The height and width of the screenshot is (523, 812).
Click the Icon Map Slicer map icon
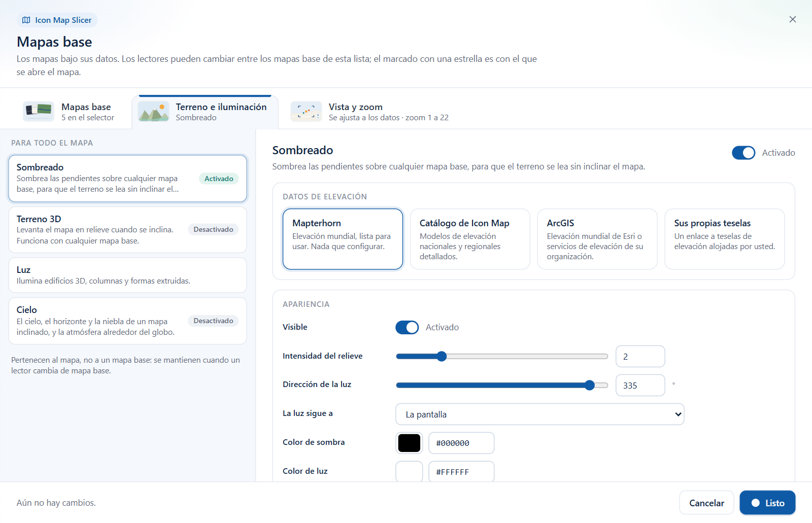click(26, 20)
